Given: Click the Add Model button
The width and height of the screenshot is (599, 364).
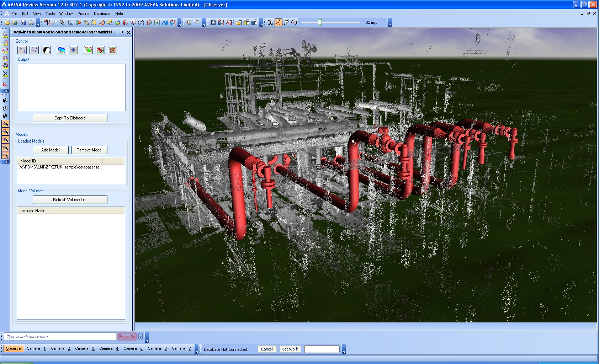Looking at the screenshot, I should coord(51,150).
